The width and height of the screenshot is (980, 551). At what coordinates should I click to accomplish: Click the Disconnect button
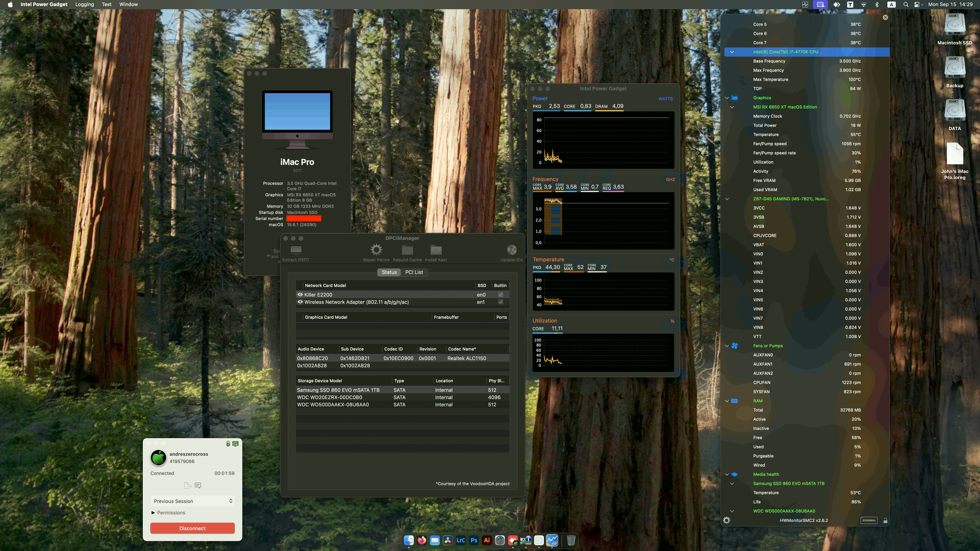(x=192, y=528)
